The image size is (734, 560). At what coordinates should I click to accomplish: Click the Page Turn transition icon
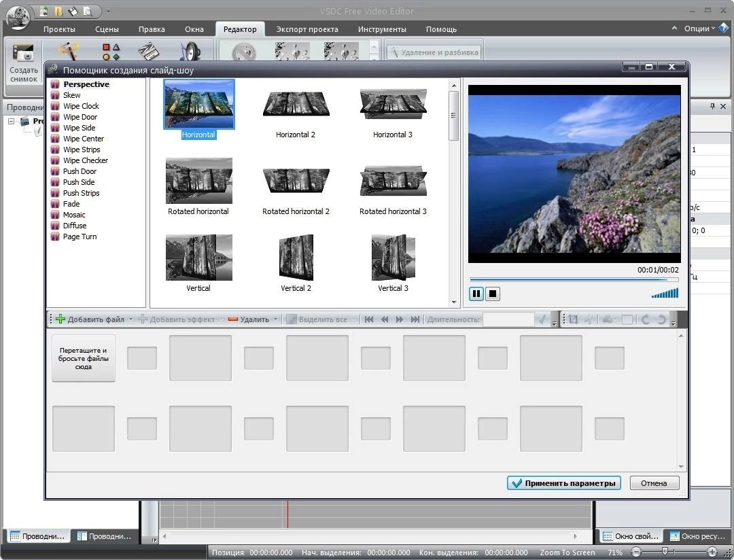point(55,237)
